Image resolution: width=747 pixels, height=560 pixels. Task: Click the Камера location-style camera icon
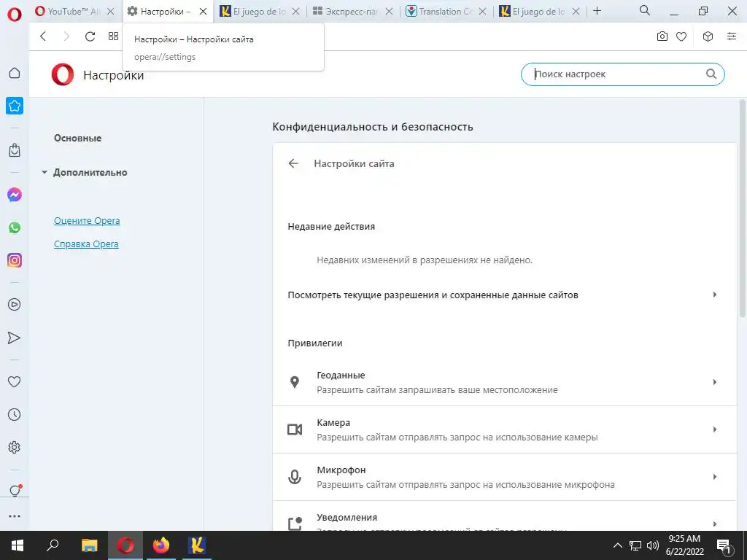tap(295, 429)
